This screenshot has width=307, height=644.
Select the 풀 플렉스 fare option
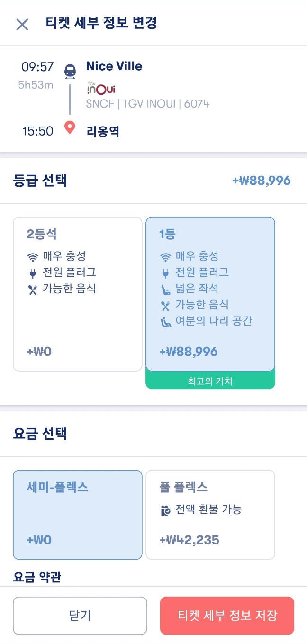tap(210, 515)
